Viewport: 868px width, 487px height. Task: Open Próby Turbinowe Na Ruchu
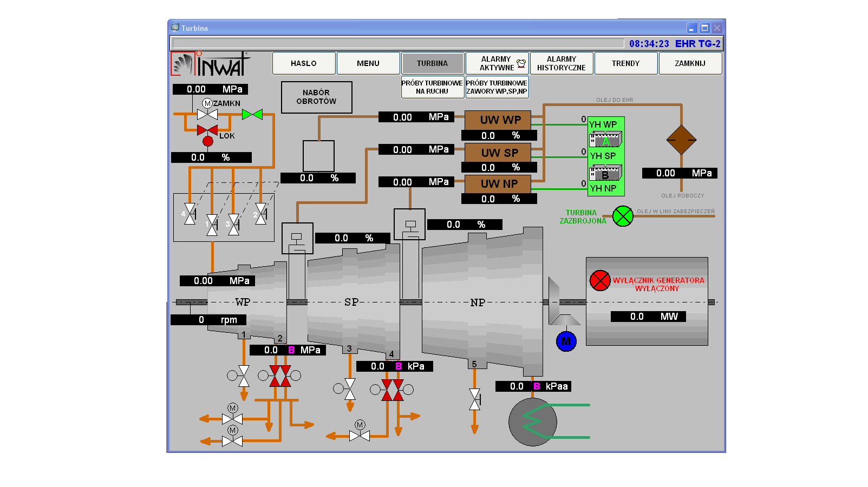pyautogui.click(x=432, y=87)
